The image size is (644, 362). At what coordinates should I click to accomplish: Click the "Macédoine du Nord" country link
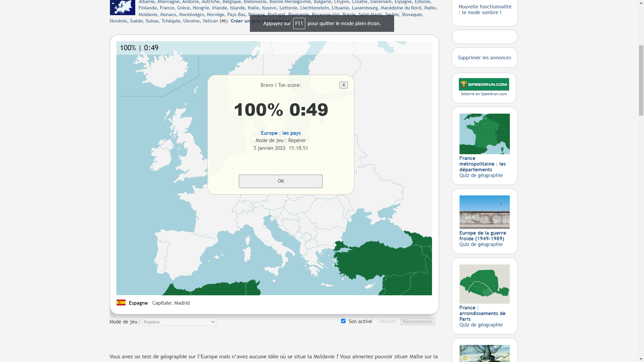pos(401,8)
